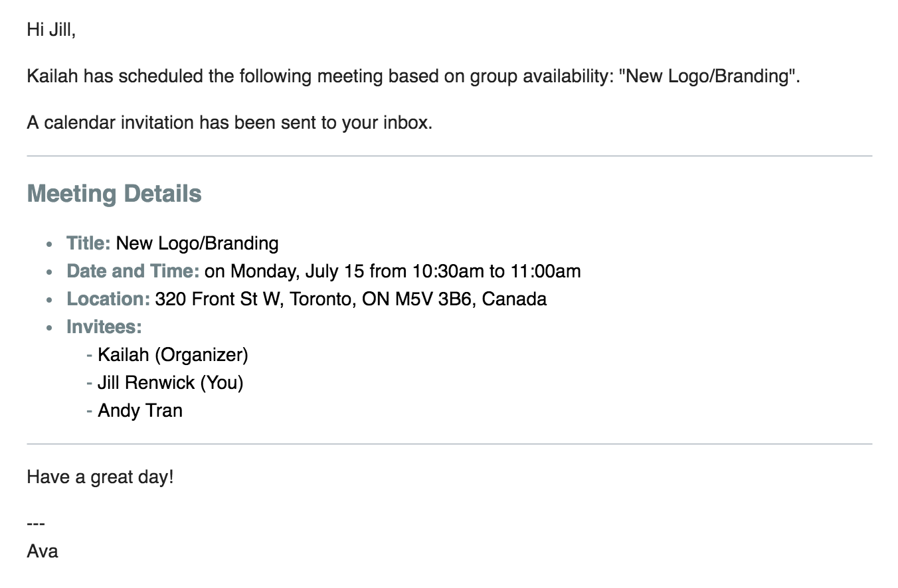
Task: Click the New Logo/Branding title value in the details list
Action: (197, 244)
